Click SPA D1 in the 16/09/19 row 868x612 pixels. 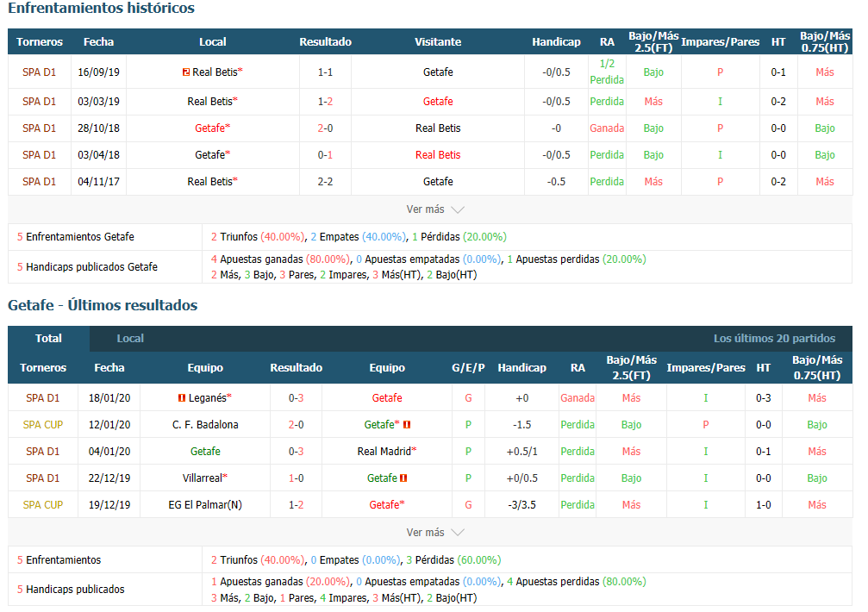[x=40, y=72]
